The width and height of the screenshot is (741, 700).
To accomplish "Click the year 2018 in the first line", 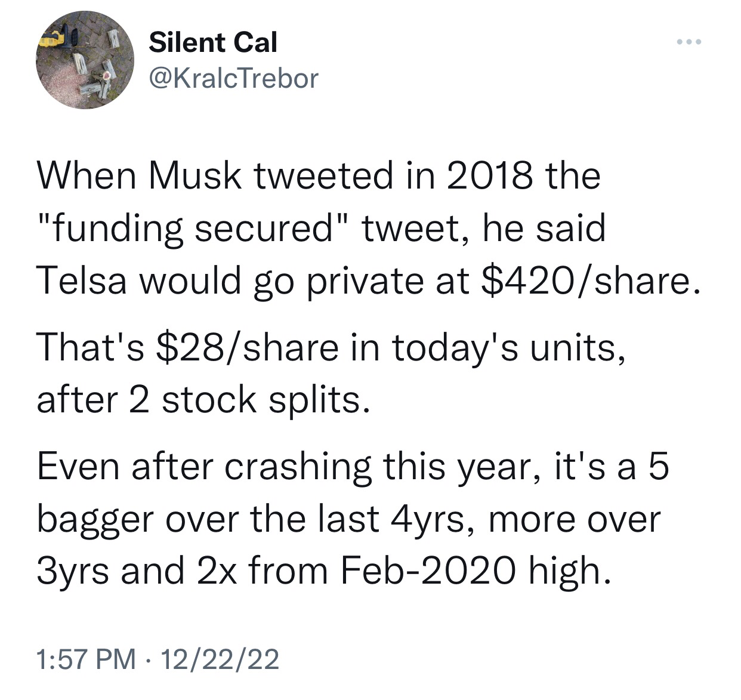I will point(484,177).
